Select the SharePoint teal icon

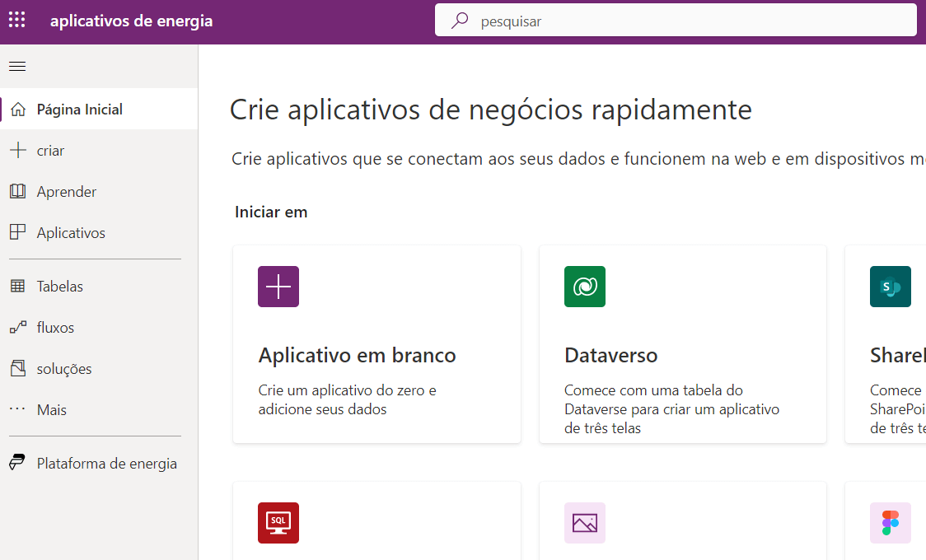pyautogui.click(x=891, y=287)
